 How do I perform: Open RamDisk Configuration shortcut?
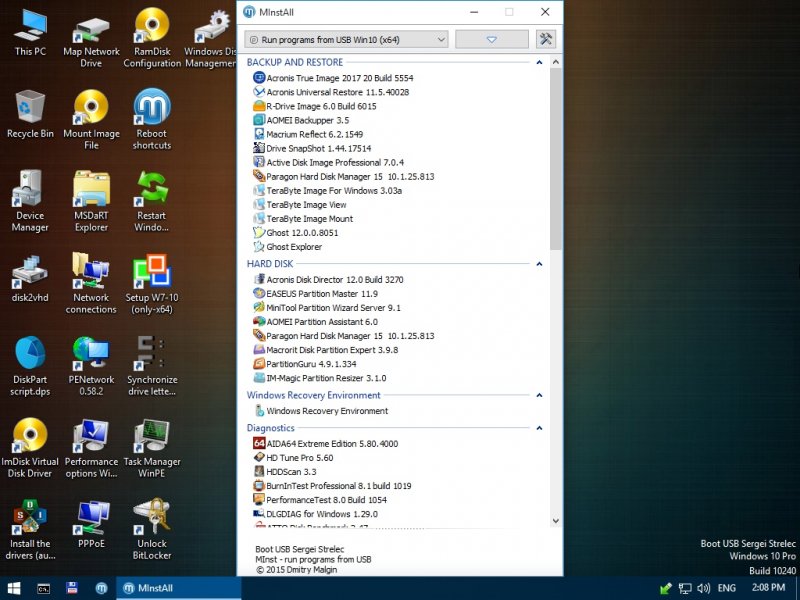[152, 38]
